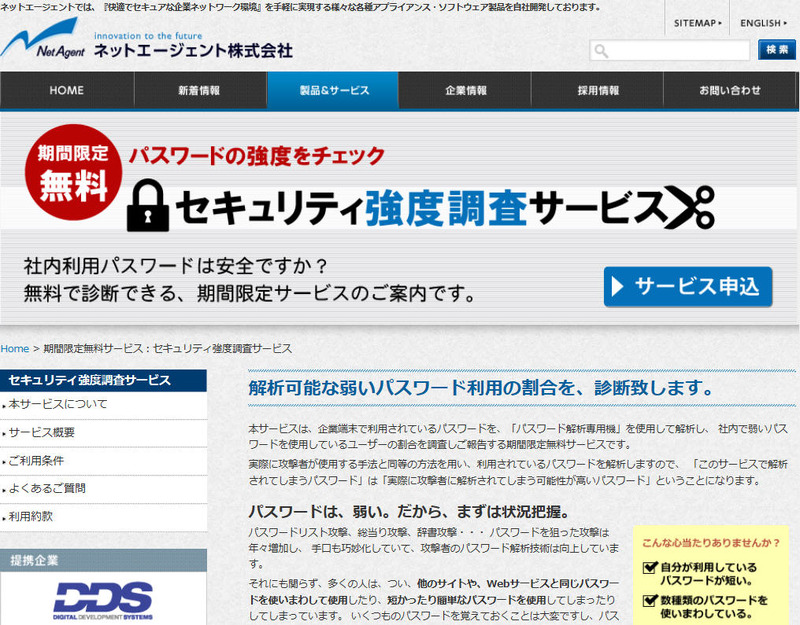The height and width of the screenshot is (625, 800).
Task: Open the ENGLISH language link
Action: (x=764, y=22)
